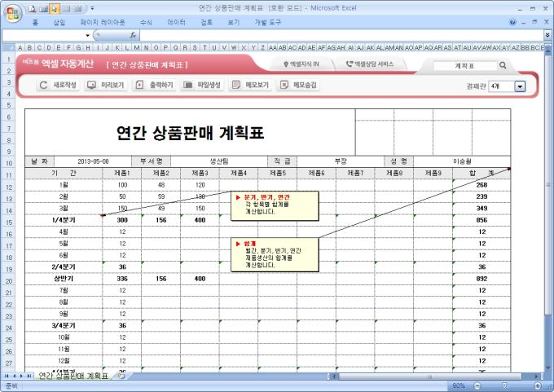Screen dimensions: 554x392
Task: Select the 제품1 column header cell
Action: [x=122, y=174]
